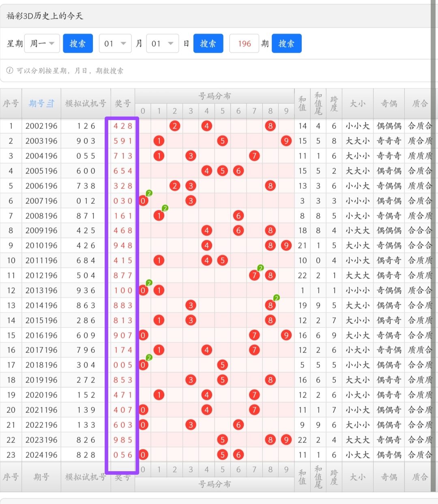Click green badge 2 in row 2007196
This screenshot has width=438, height=504.
coord(149,193)
